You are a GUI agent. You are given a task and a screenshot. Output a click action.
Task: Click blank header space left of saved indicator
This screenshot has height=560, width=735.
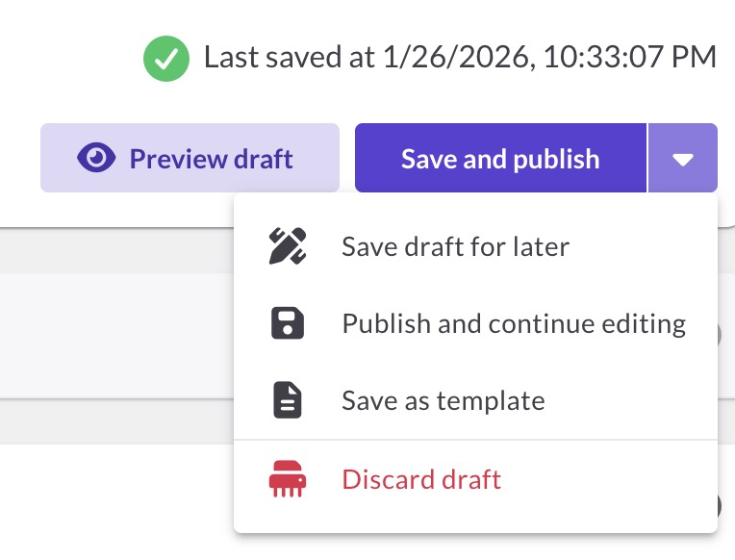click(70, 59)
